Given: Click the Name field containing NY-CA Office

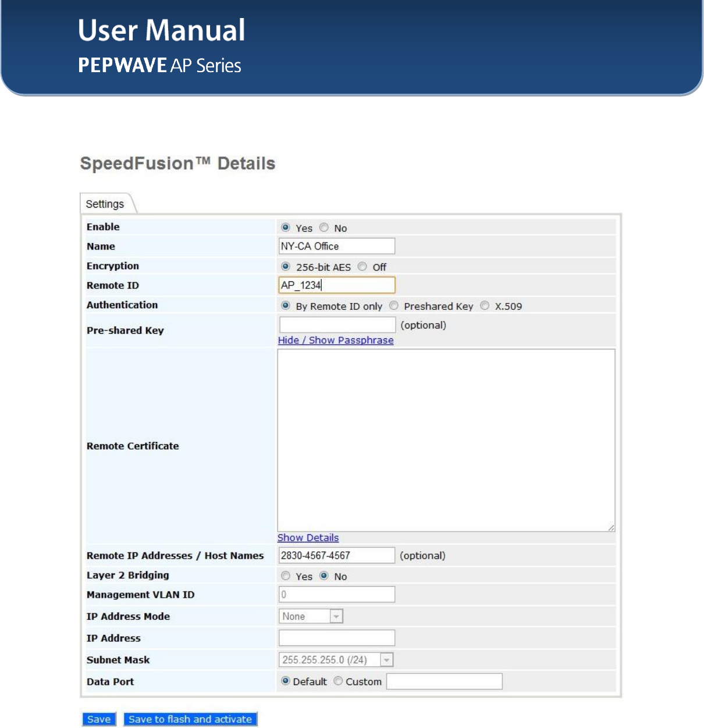Looking at the screenshot, I should (337, 246).
